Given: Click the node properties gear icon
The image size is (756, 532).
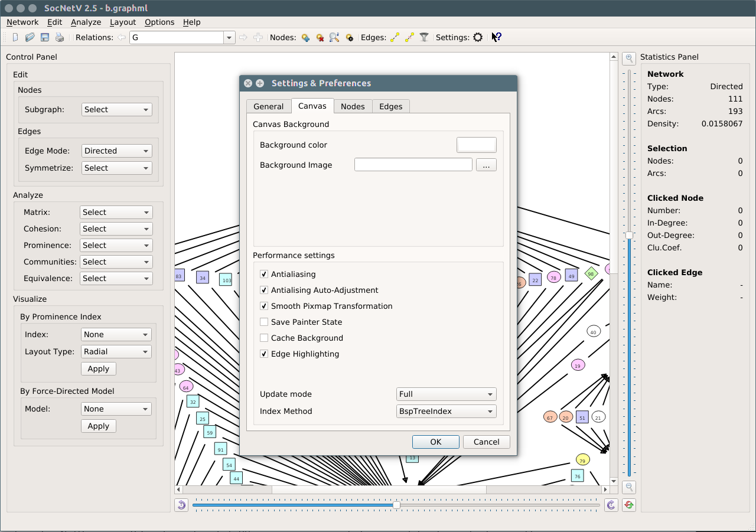Looking at the screenshot, I should pyautogui.click(x=349, y=37).
